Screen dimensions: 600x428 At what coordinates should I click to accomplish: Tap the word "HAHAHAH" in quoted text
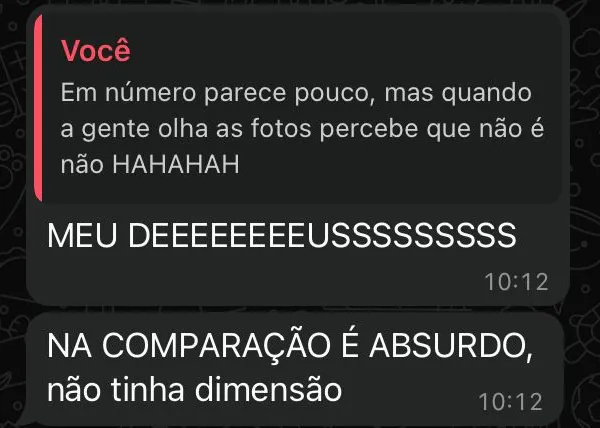tap(176, 164)
